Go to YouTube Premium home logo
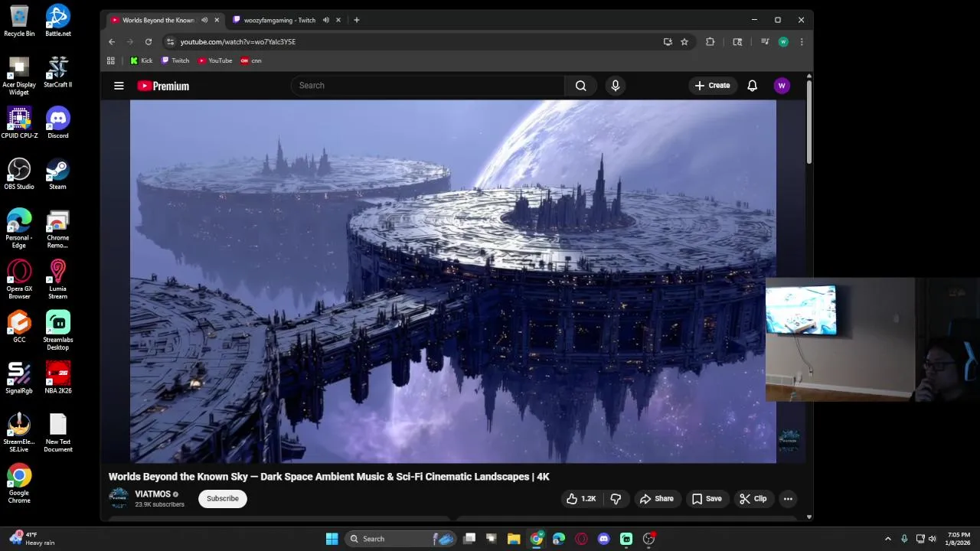Viewport: 980px width, 551px height. (x=163, y=86)
